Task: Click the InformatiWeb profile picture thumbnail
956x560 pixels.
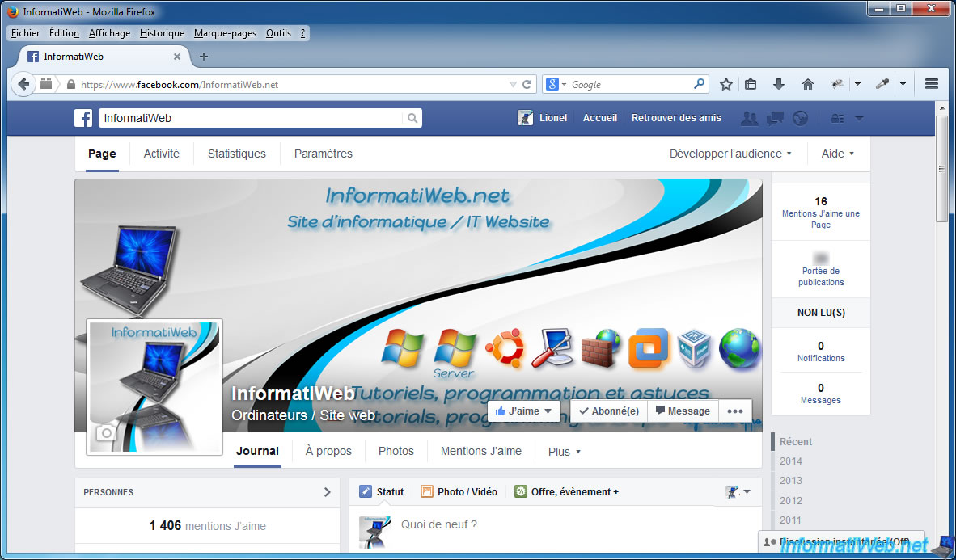Action: coord(154,387)
